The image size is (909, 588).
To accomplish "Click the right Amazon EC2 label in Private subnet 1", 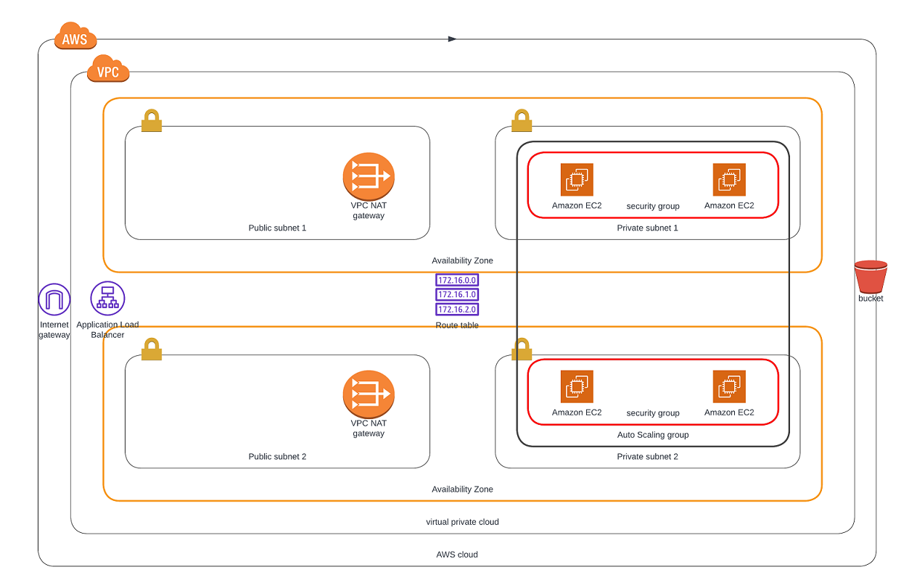I will tap(729, 206).
